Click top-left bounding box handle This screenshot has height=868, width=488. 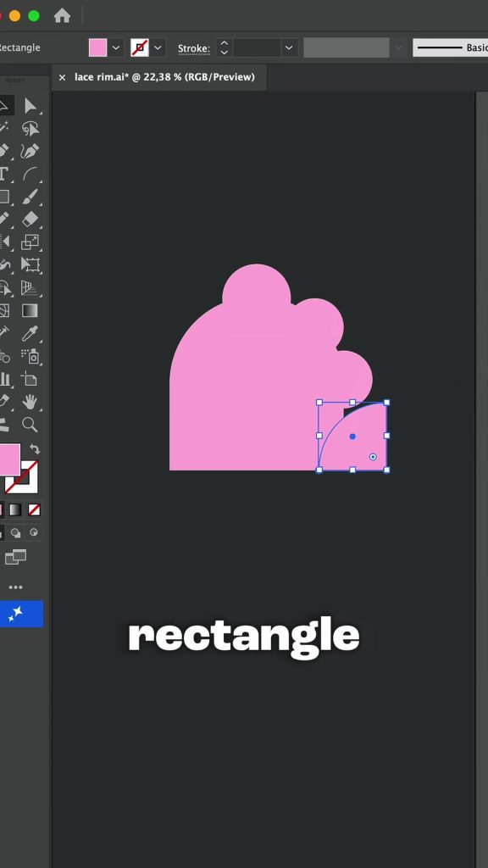pos(319,403)
